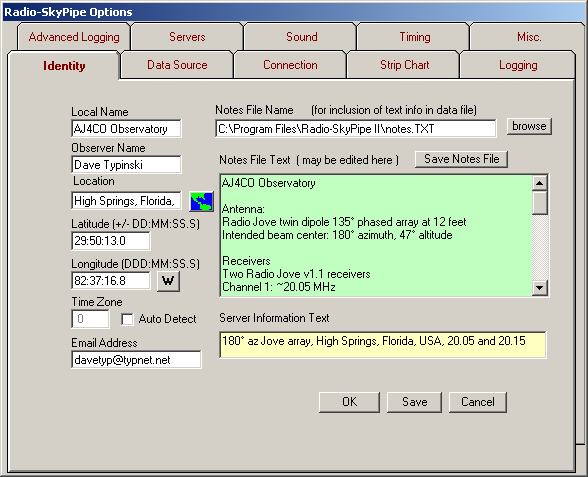Click the yellow Server Information Text box
Viewport: 588px width, 477px height.
pyautogui.click(x=382, y=345)
